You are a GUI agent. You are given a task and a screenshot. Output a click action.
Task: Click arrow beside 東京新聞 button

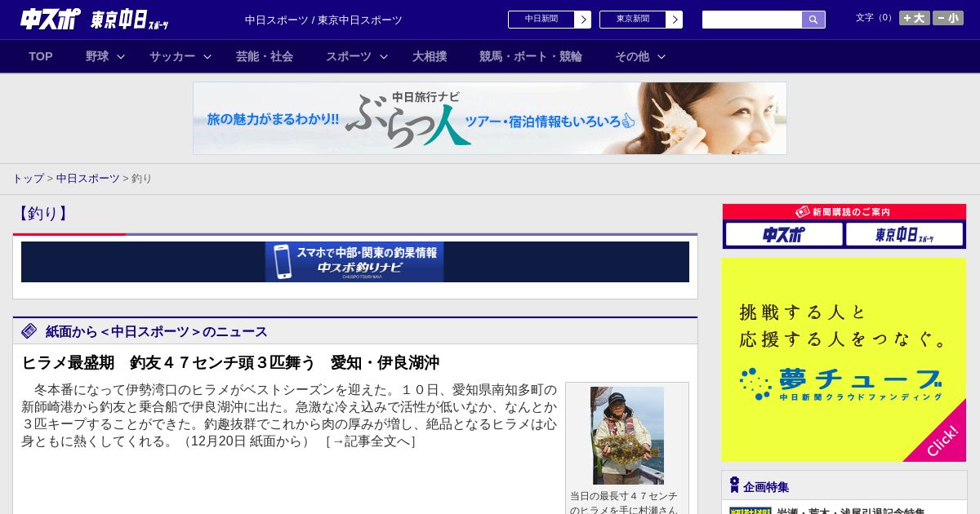pos(675,20)
